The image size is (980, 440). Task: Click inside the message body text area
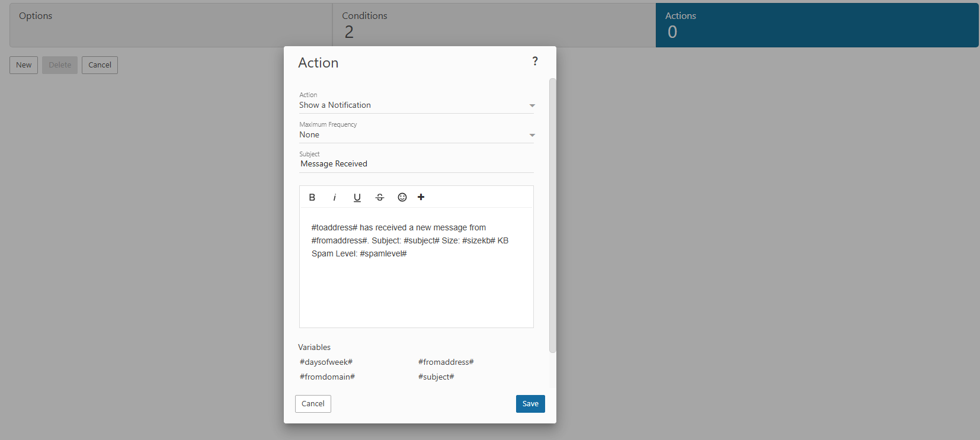coord(416,284)
